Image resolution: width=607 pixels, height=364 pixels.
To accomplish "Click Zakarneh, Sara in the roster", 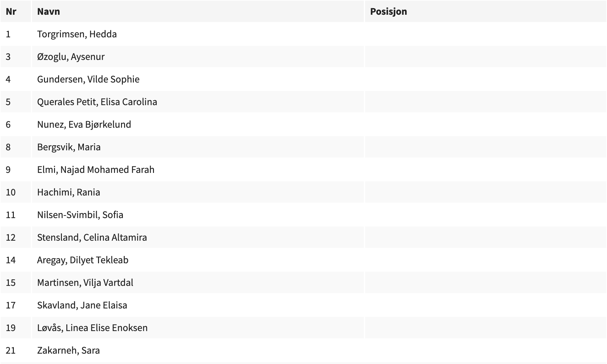I will pos(68,351).
